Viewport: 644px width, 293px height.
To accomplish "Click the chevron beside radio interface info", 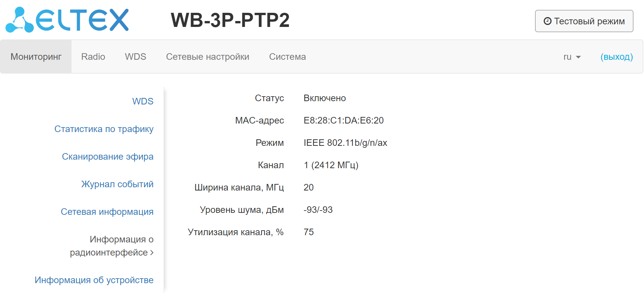I will 152,253.
